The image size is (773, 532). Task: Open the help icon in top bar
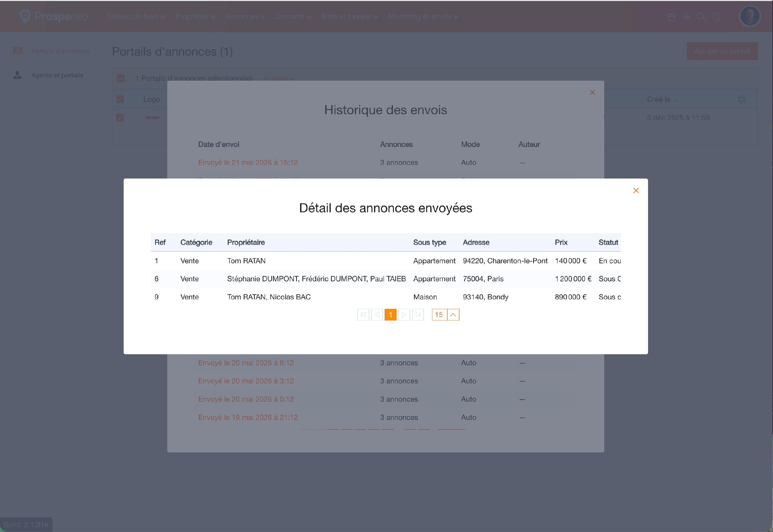pos(716,17)
